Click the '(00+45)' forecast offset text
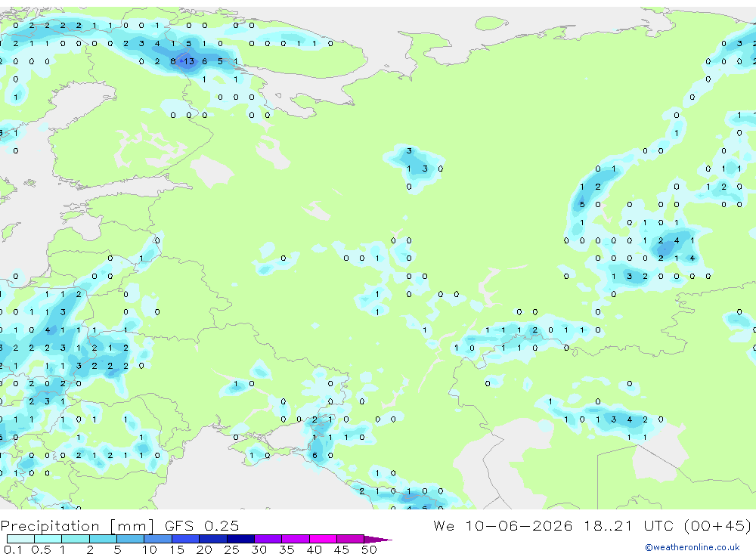The image size is (756, 554). pyautogui.click(x=717, y=525)
